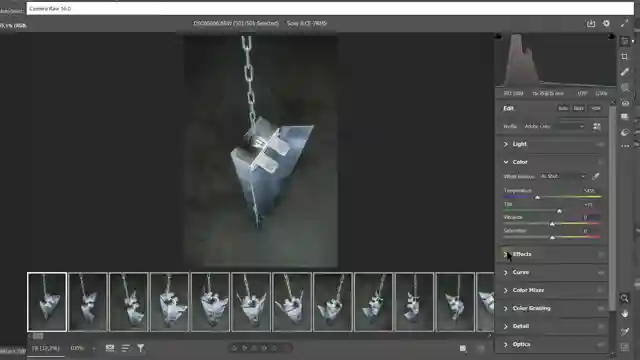
Task: Select the highlighted filmstrip thumbnail
Action: (x=47, y=302)
